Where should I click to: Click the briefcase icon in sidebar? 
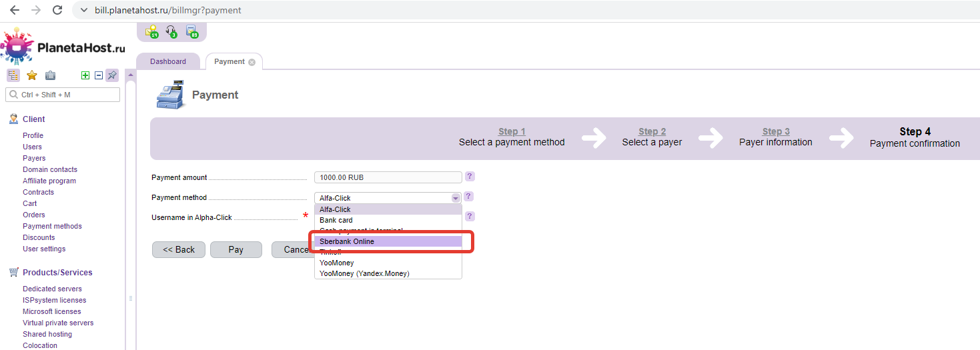pyautogui.click(x=50, y=75)
